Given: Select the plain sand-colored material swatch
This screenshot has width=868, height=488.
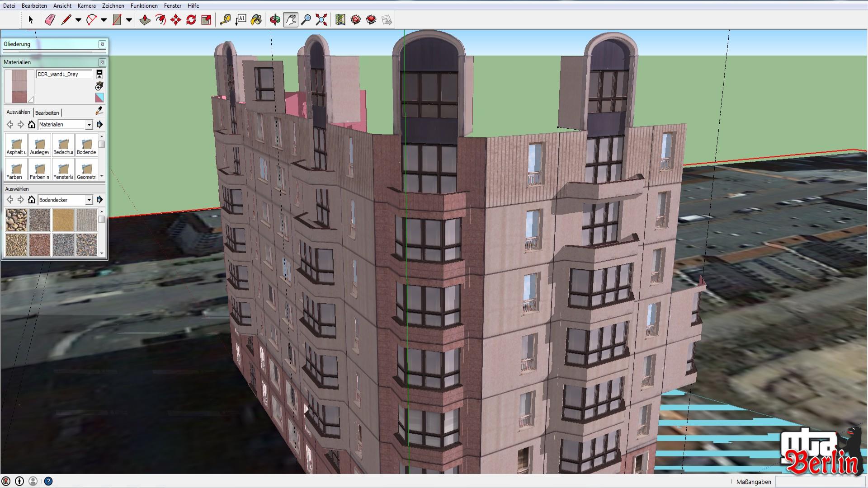Looking at the screenshot, I should coord(63,220).
